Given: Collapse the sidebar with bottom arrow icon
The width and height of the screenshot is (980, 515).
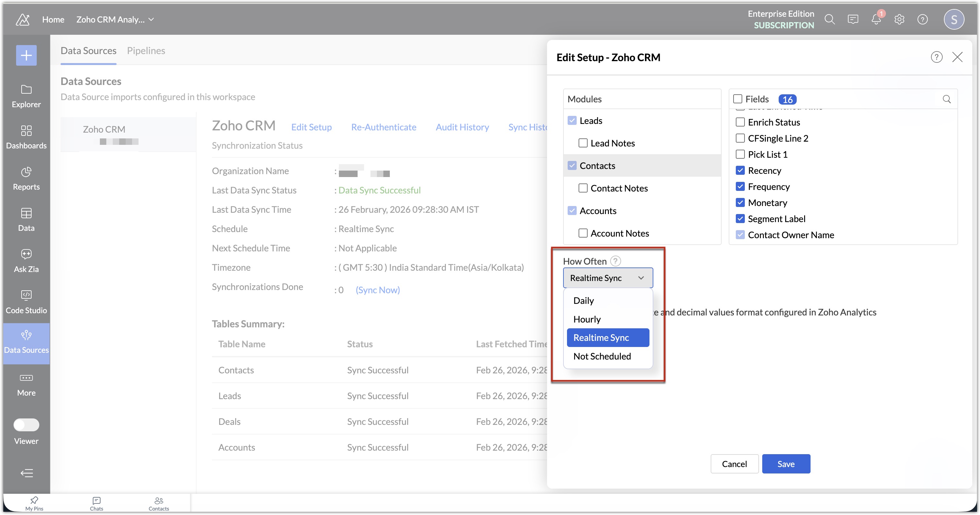Looking at the screenshot, I should (26, 473).
